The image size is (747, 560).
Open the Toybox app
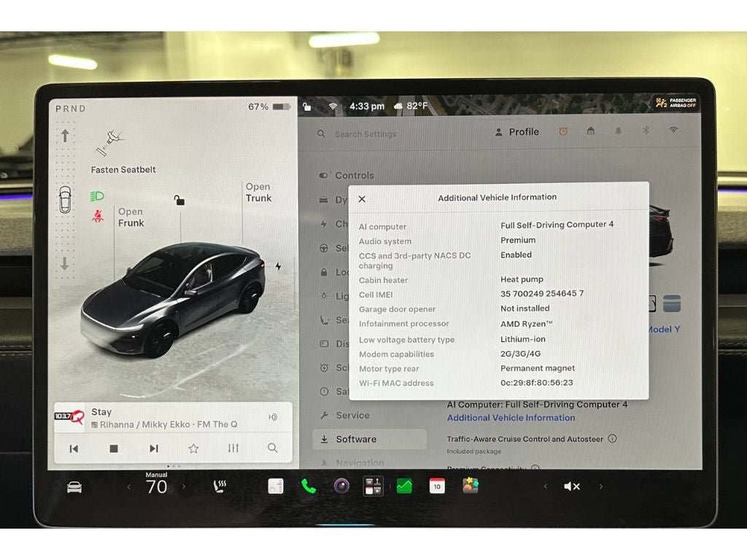[x=471, y=486]
